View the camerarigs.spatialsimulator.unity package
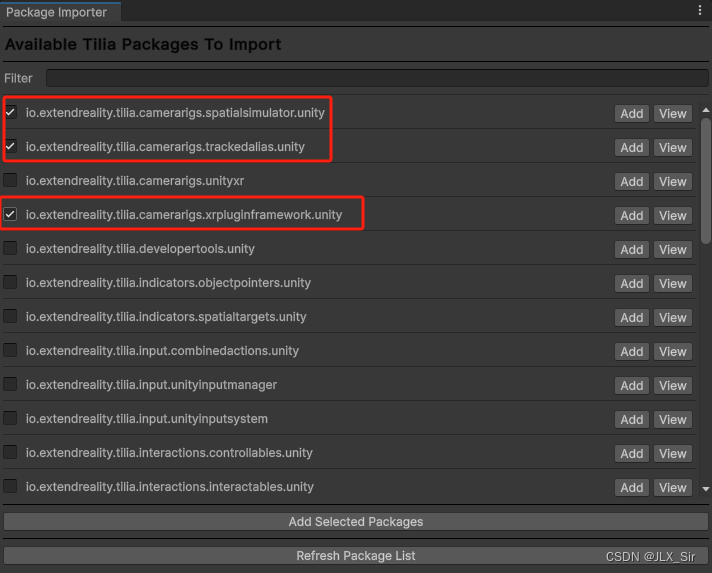The height and width of the screenshot is (573, 712). 672,114
